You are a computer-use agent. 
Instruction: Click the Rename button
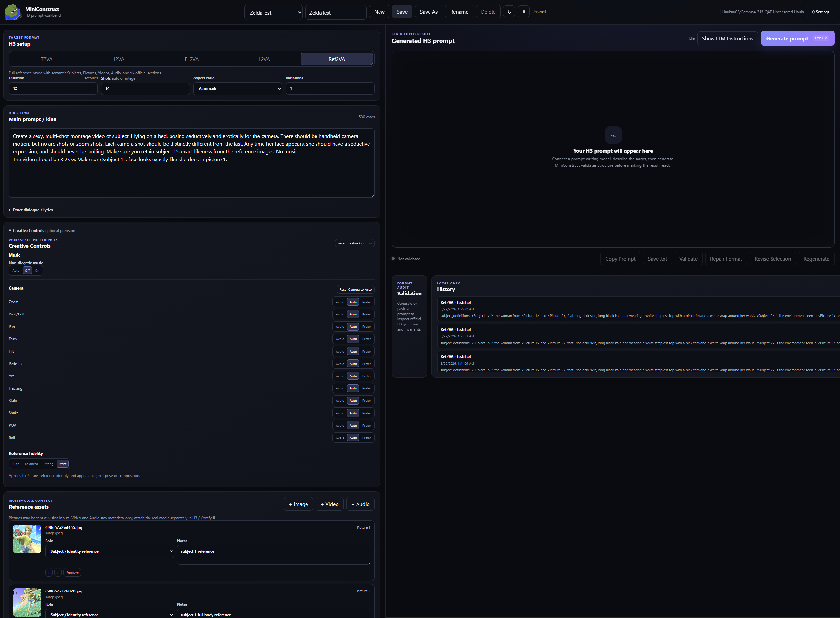tap(459, 12)
